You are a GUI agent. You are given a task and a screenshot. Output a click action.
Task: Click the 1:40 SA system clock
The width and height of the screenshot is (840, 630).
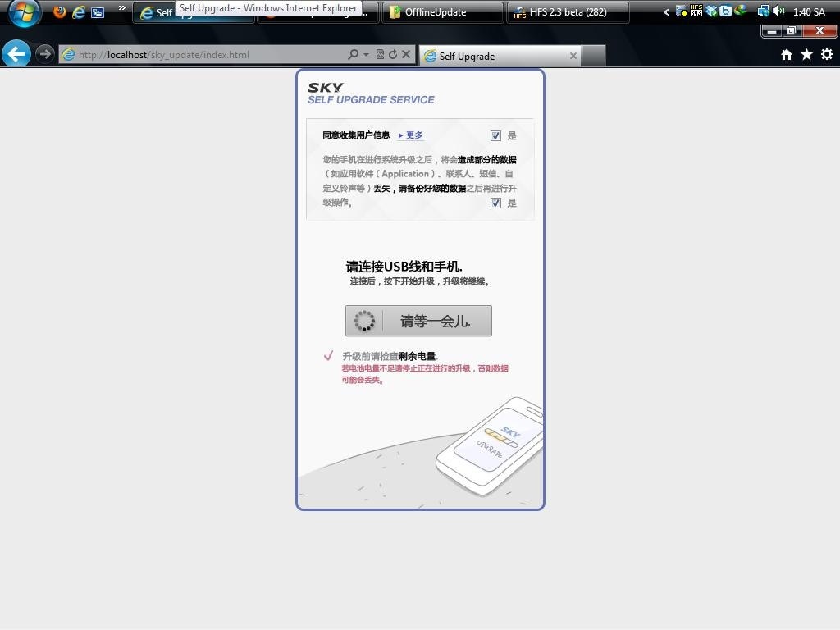[x=809, y=11]
